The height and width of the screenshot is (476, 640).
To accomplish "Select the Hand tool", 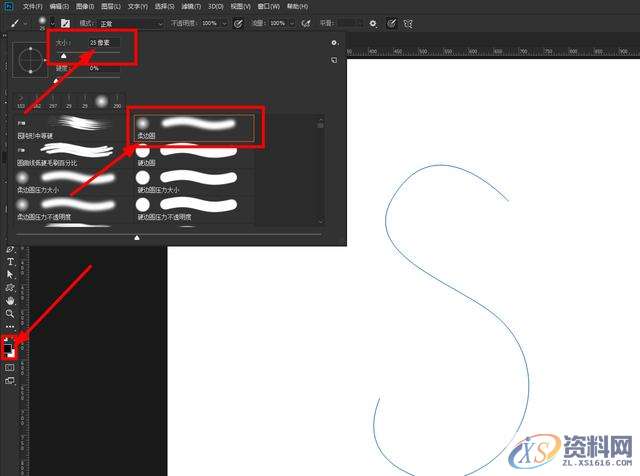I will pos(10,300).
